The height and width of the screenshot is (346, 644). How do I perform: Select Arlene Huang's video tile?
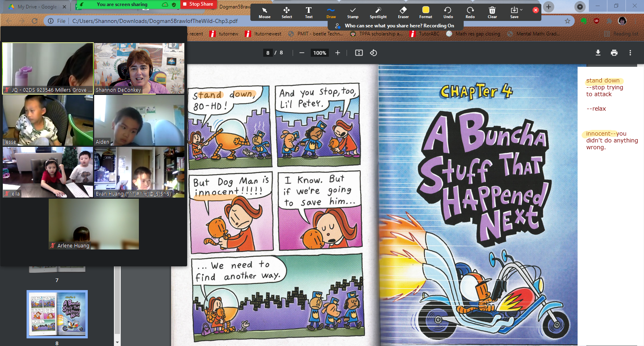[94, 224]
